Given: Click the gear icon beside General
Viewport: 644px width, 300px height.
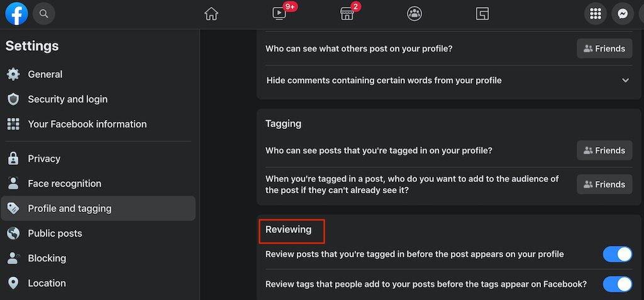Looking at the screenshot, I should pyautogui.click(x=14, y=74).
